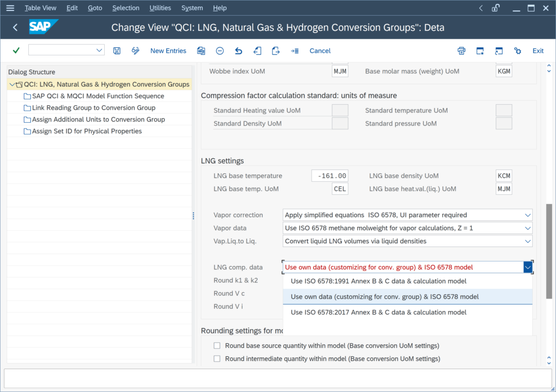Click the main pane vertical scrollbar thumb
The width and height of the screenshot is (556, 392).
(x=549, y=251)
